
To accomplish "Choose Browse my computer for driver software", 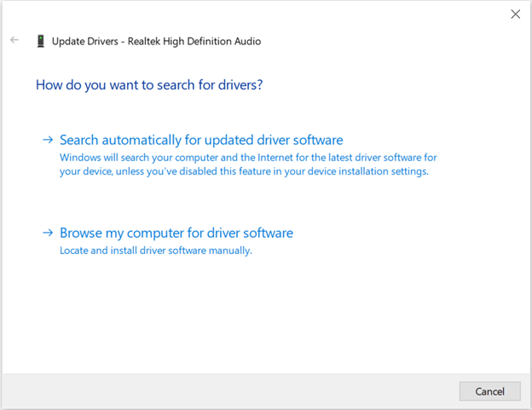I will (176, 234).
